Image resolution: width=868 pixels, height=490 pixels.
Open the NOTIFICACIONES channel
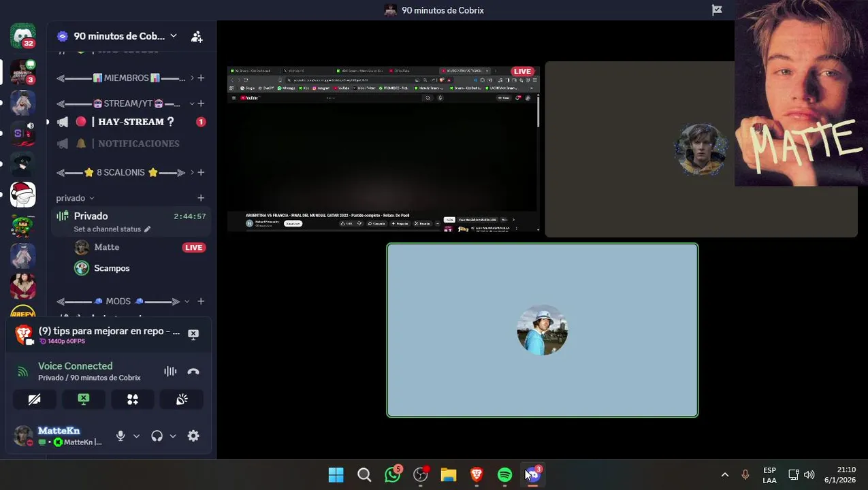click(131, 144)
